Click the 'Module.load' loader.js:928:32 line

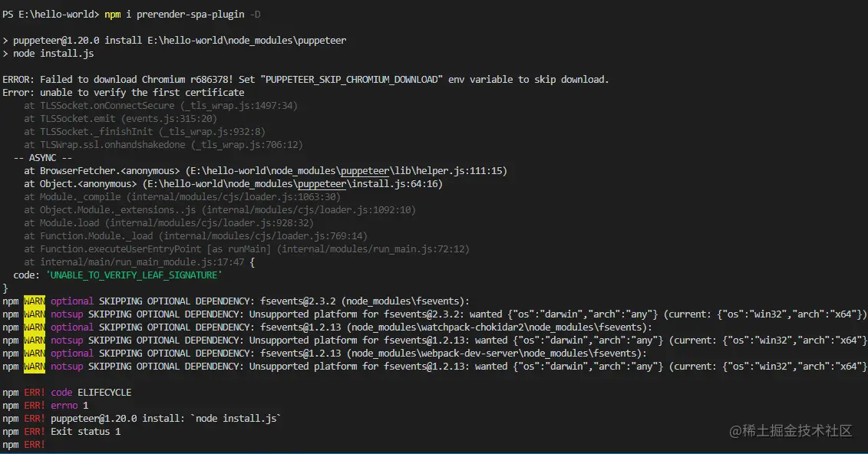pyautogui.click(x=169, y=223)
